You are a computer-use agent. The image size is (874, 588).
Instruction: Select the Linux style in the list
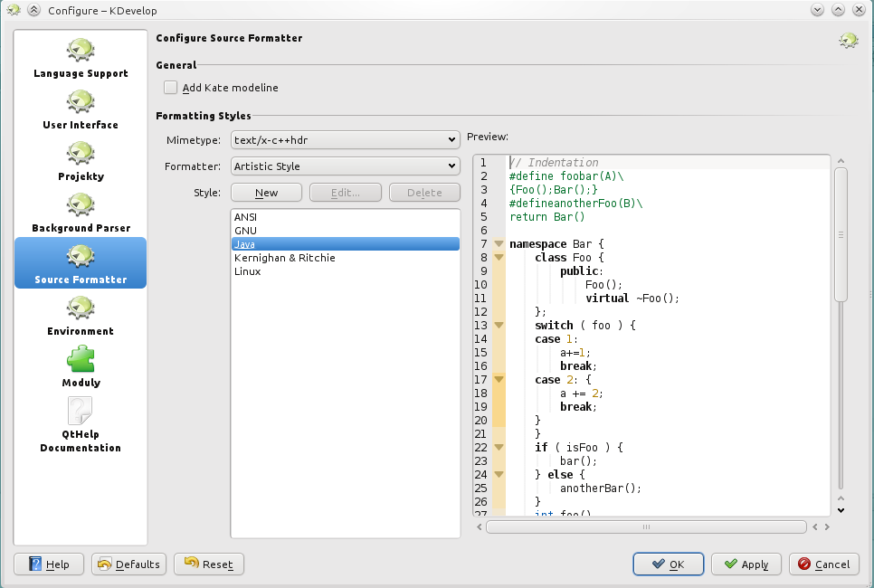click(x=345, y=270)
